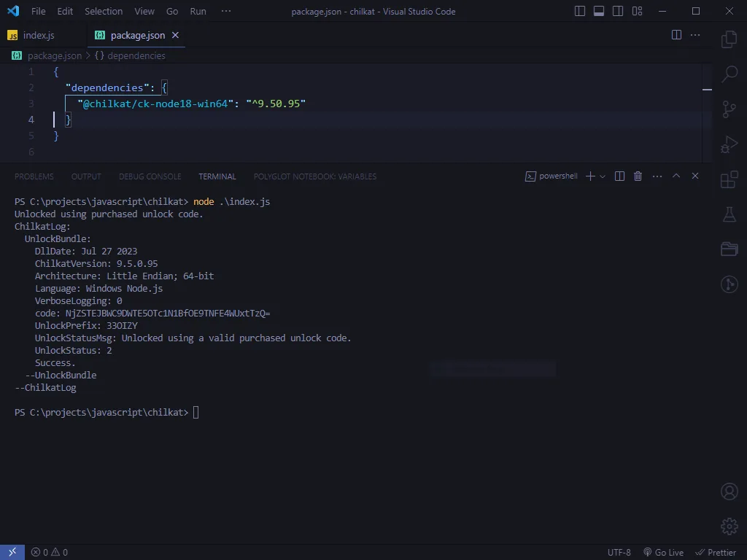Open Source Control view in activity bar
This screenshot has width=747, height=560.
point(729,109)
